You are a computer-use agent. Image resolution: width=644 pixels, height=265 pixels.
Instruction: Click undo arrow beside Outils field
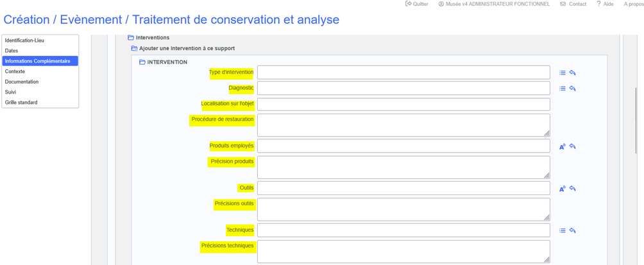coord(573,189)
